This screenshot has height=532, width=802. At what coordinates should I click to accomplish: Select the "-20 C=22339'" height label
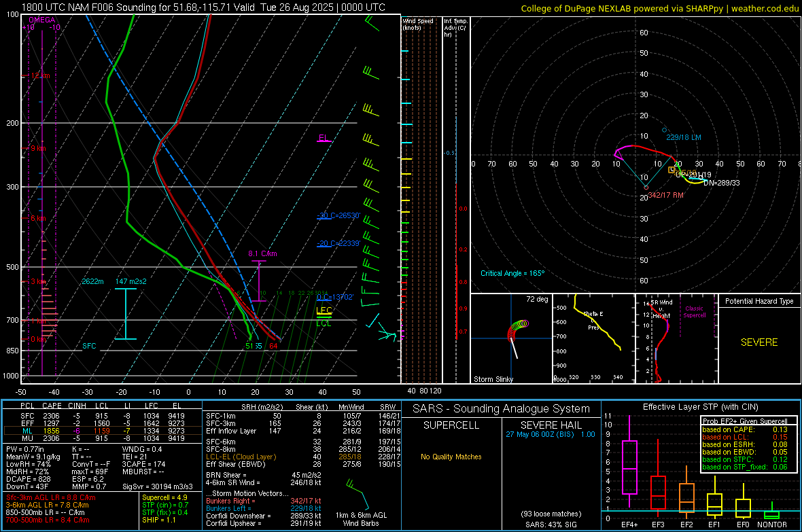pos(339,243)
